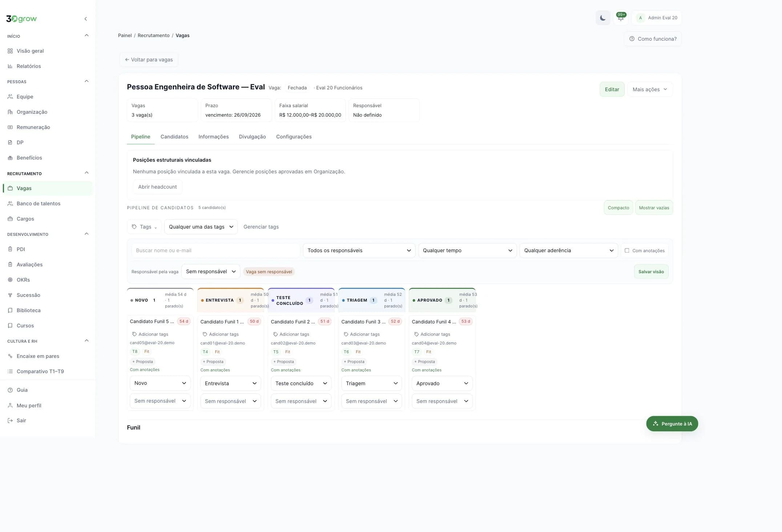Open Visão geral in the sidebar
782x532 pixels.
pyautogui.click(x=47, y=51)
